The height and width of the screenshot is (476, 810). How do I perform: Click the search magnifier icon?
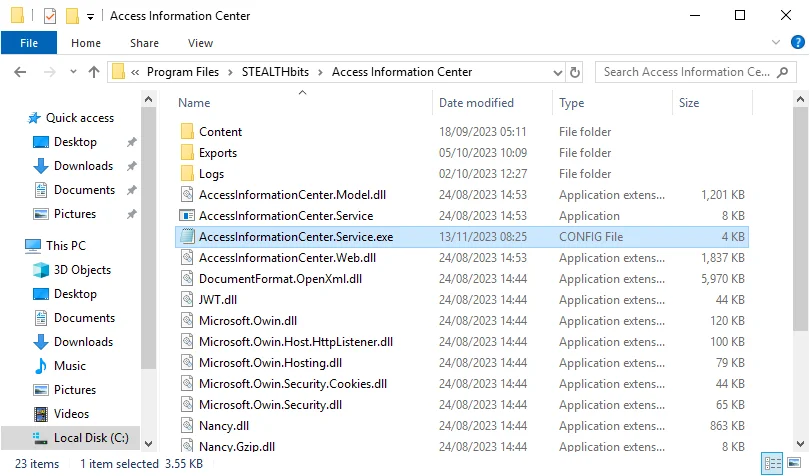click(x=783, y=72)
